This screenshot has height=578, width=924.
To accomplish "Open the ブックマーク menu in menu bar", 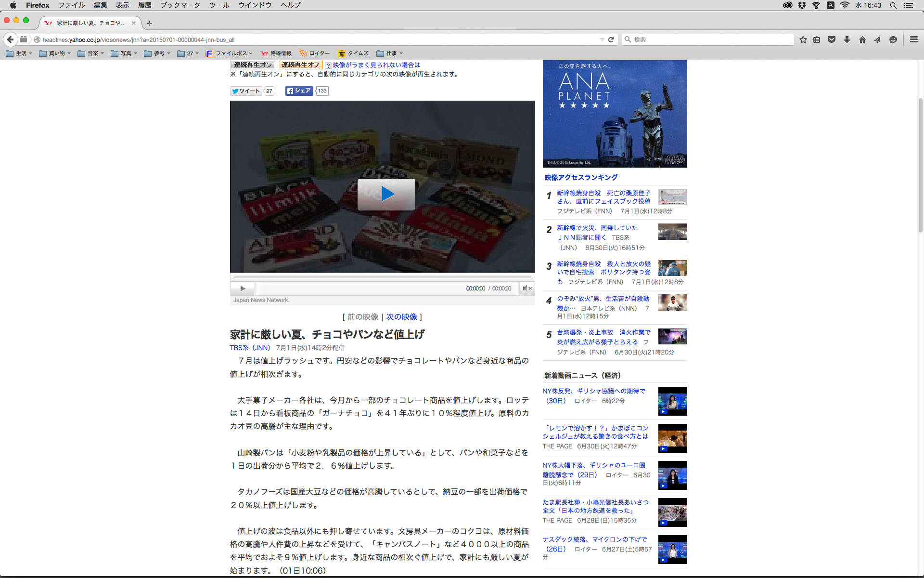I will (180, 5).
